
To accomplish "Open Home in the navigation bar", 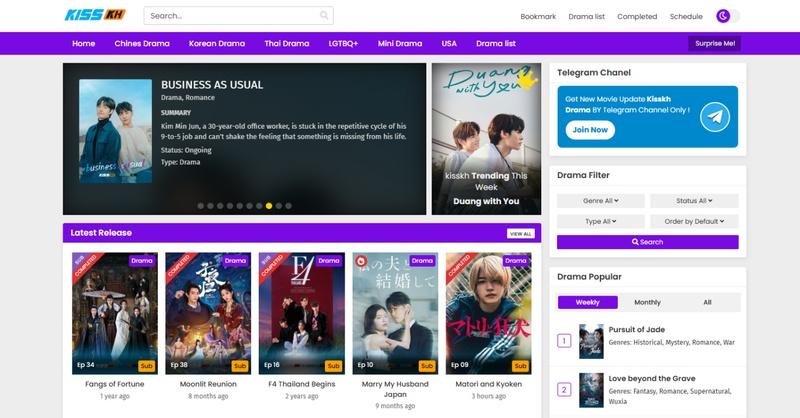I will (84, 43).
